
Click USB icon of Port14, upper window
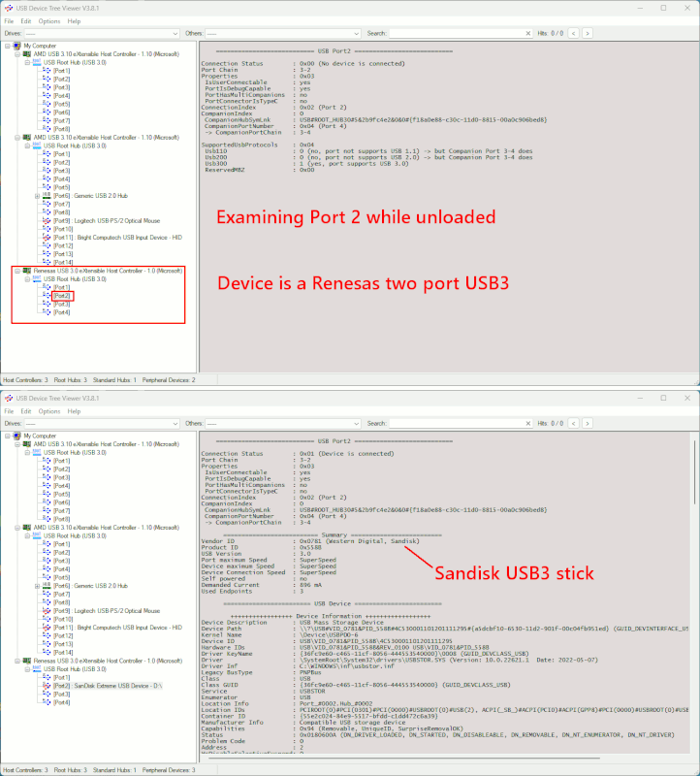pyautogui.click(x=47, y=262)
